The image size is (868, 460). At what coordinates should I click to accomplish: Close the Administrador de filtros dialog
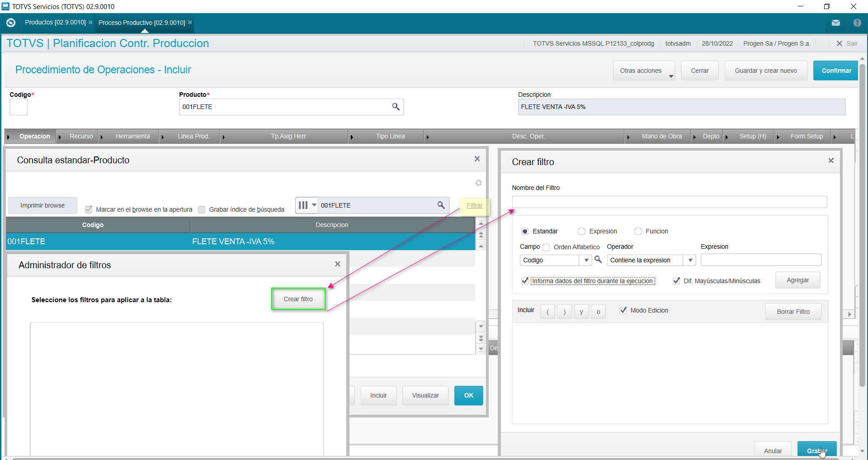[338, 264]
